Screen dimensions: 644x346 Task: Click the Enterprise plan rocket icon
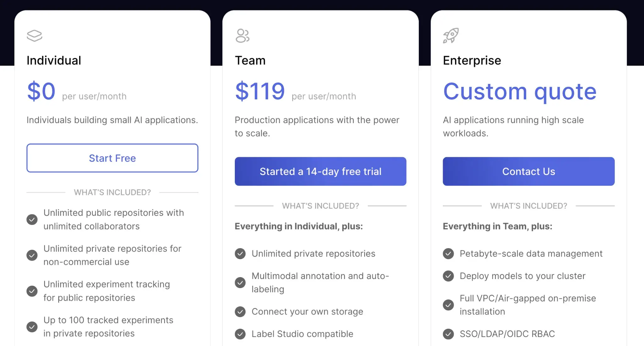451,36
